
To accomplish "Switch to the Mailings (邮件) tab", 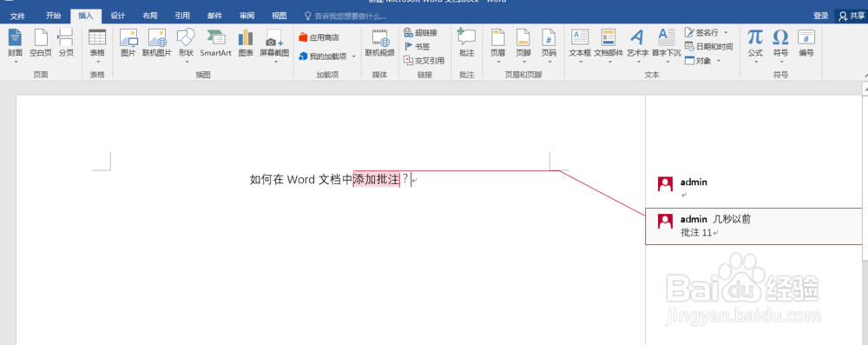I will coord(214,17).
